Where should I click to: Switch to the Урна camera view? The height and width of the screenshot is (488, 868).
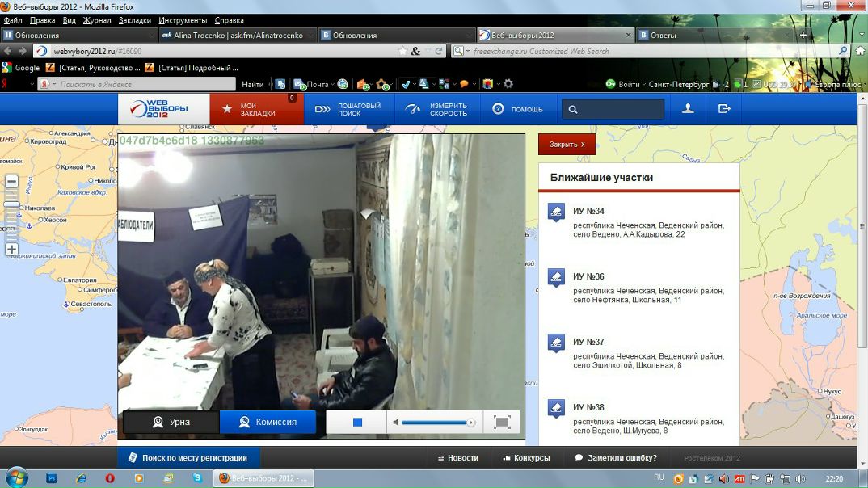(170, 421)
